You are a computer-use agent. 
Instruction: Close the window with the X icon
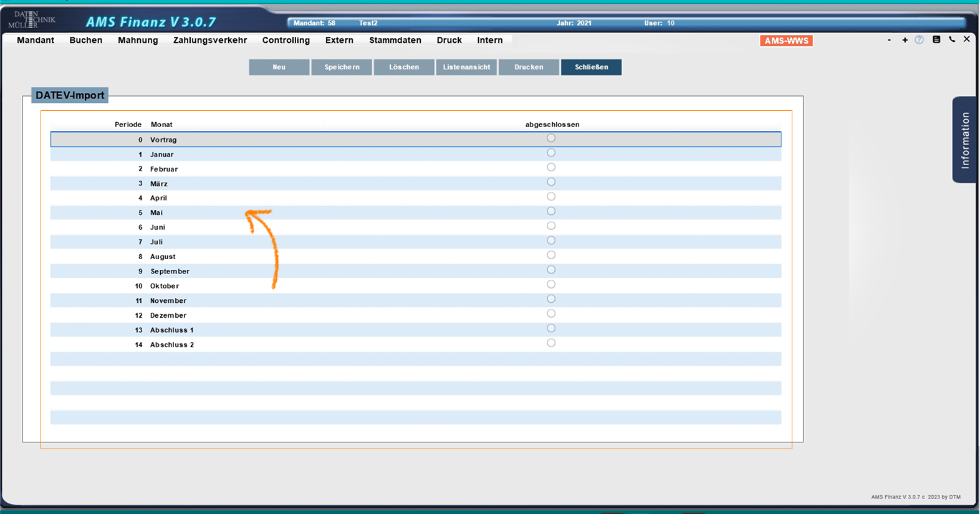coord(966,39)
